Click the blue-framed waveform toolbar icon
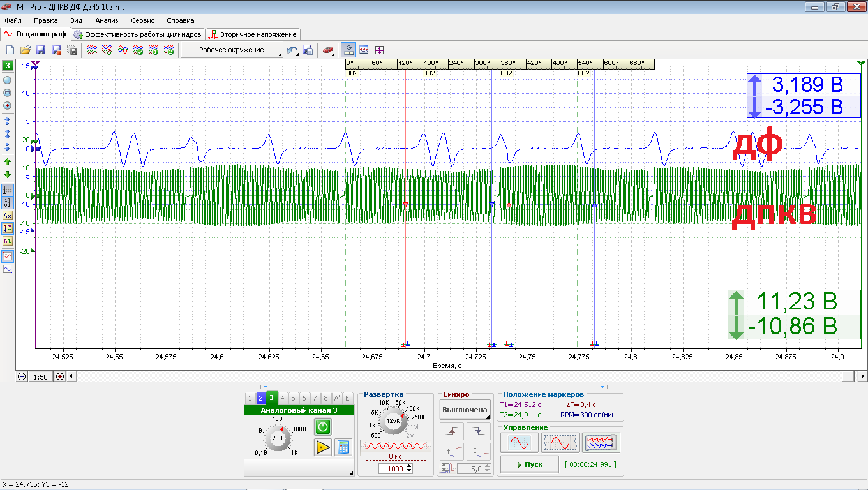 click(364, 50)
